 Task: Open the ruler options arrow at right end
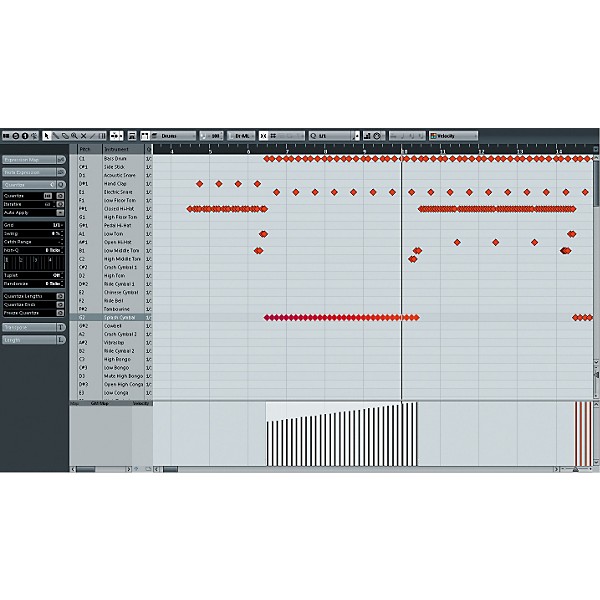(595, 149)
